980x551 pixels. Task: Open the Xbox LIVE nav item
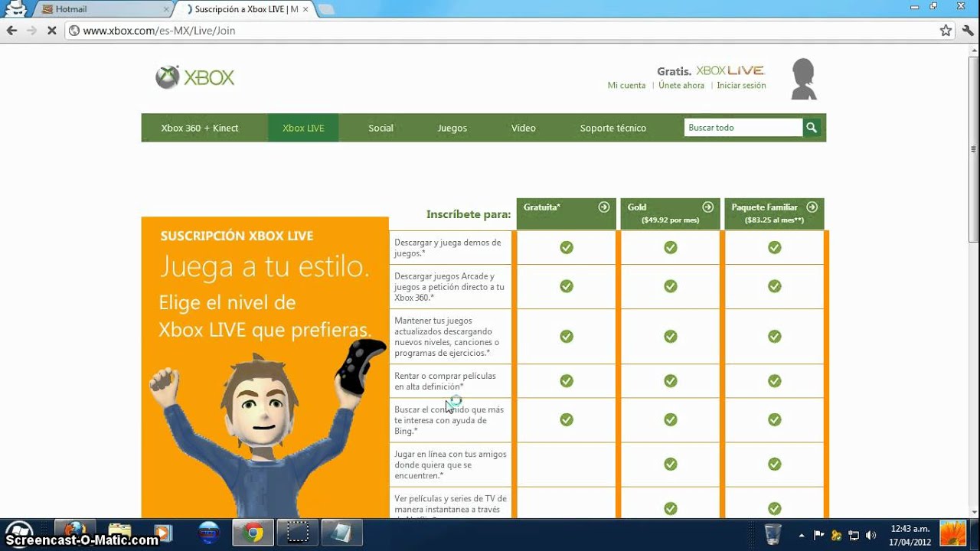(303, 128)
